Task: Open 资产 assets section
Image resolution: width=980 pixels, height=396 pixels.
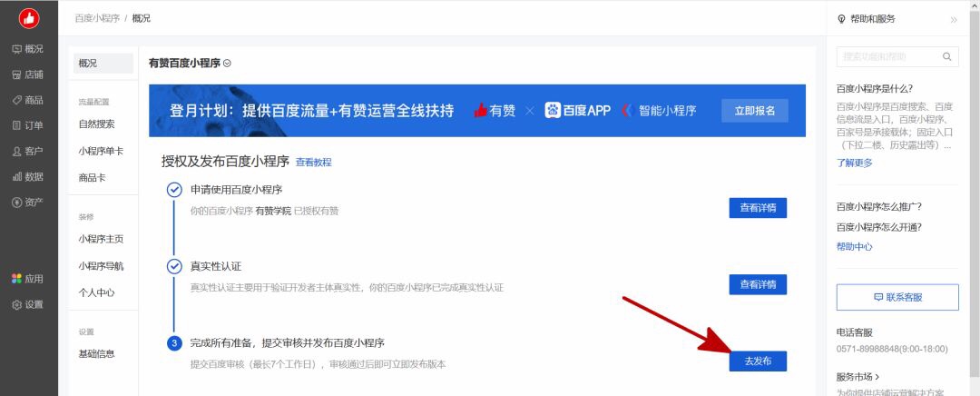Action: click(28, 202)
